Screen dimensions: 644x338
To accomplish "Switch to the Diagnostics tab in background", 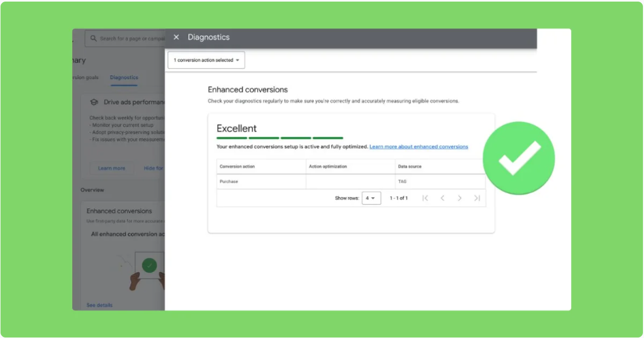I will tap(124, 77).
